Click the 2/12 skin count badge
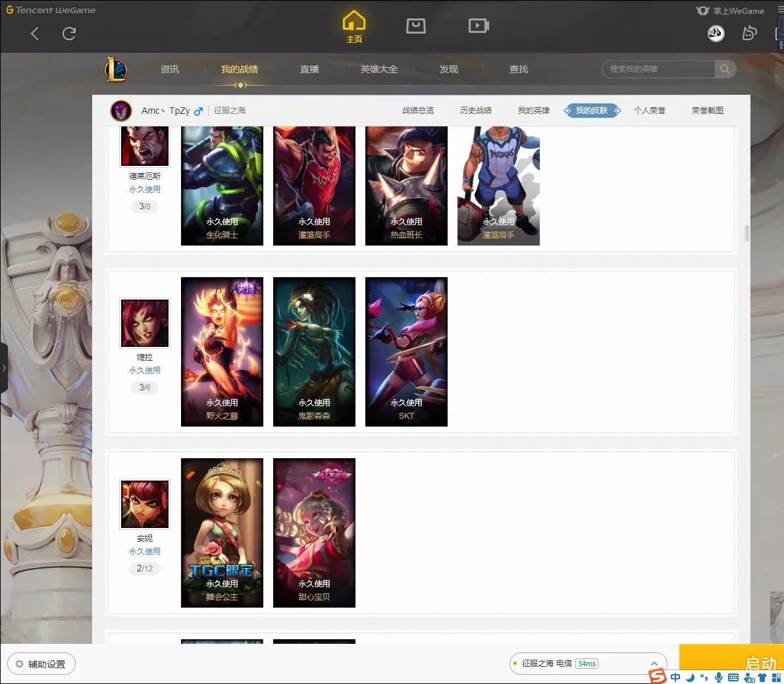 coord(145,568)
